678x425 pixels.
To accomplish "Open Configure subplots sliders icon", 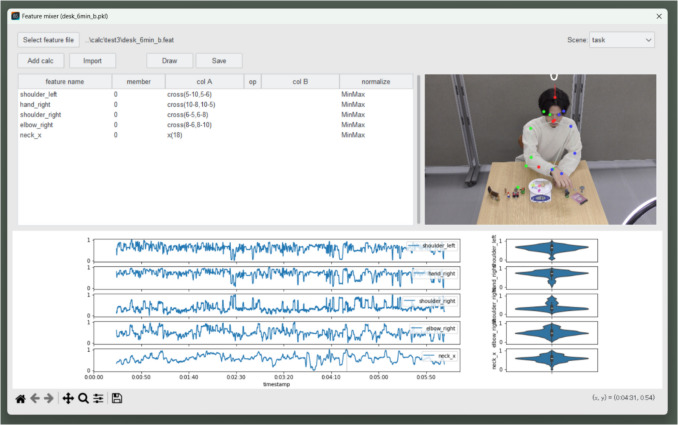I will (98, 398).
